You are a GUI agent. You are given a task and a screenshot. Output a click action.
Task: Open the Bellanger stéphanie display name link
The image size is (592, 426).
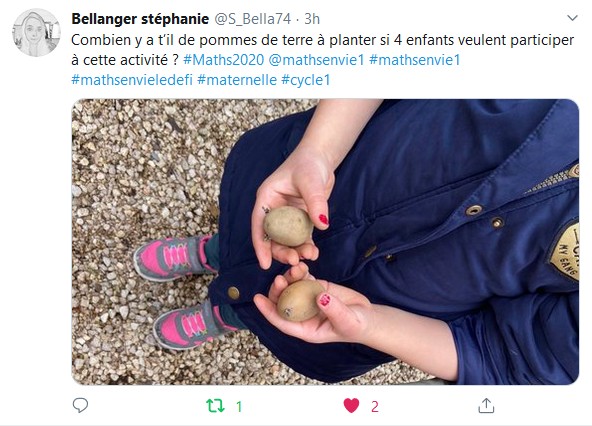pos(140,19)
